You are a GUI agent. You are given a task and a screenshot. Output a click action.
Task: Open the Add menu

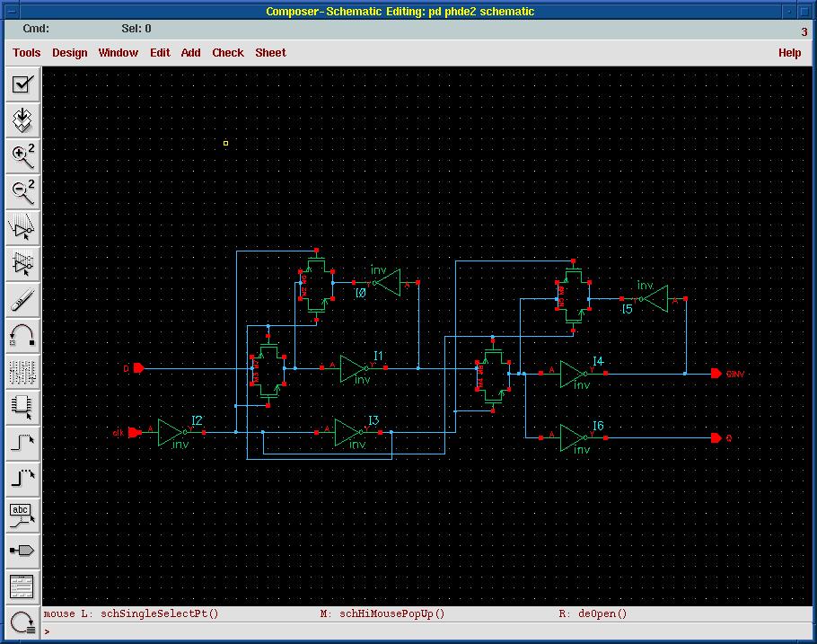190,53
